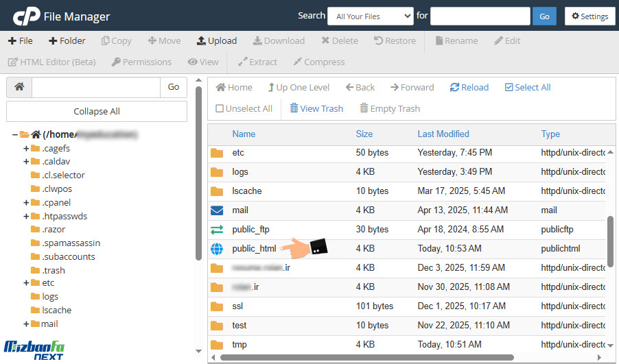This screenshot has height=364, width=619.
Task: Collapse the /home root tree node
Action: [x=14, y=134]
